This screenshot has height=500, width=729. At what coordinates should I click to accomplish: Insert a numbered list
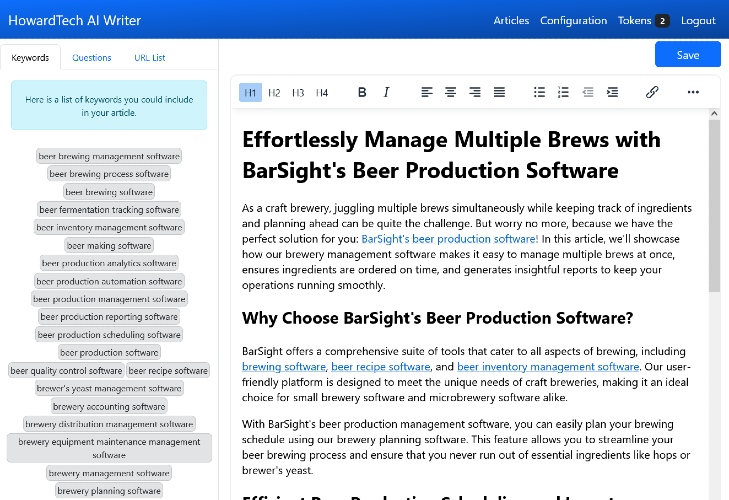pos(563,92)
